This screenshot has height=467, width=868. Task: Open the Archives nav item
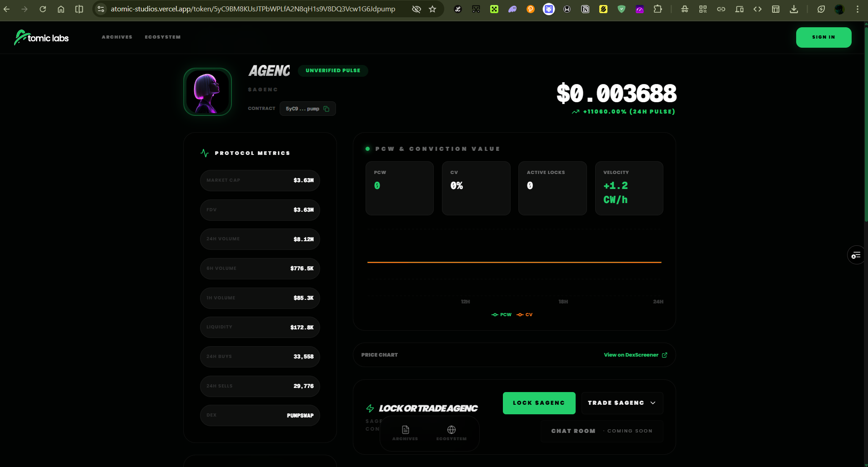117,37
